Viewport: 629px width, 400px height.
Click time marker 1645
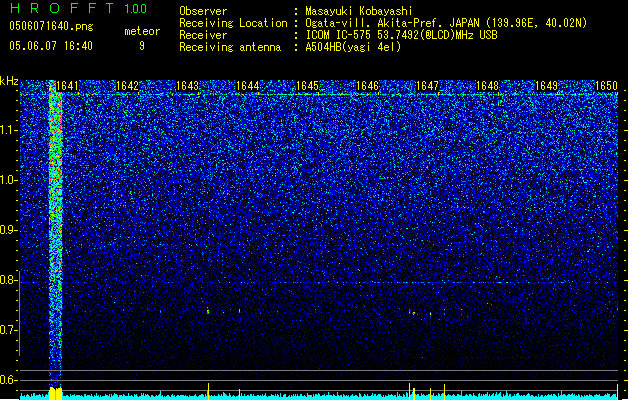coord(307,86)
